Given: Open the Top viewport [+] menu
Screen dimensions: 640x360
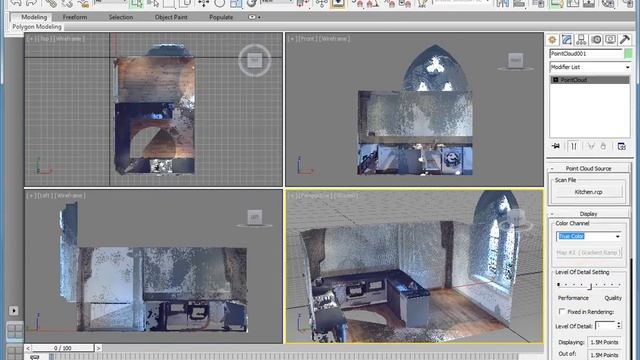Looking at the screenshot, I should point(30,39).
